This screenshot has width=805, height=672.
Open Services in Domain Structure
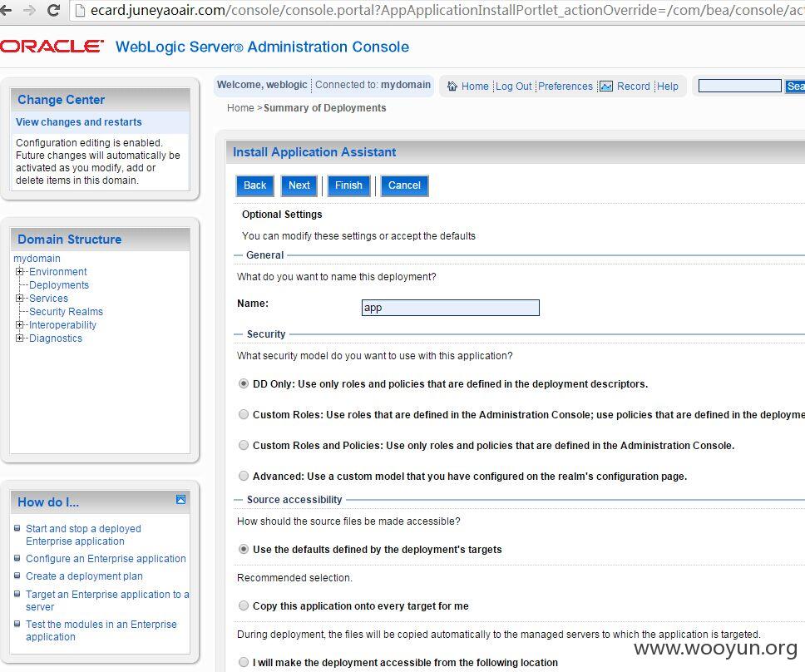48,299
